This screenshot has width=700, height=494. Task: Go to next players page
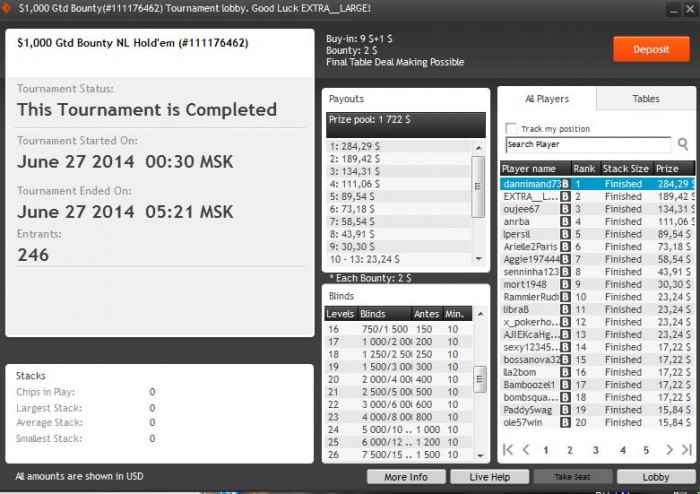coord(669,450)
